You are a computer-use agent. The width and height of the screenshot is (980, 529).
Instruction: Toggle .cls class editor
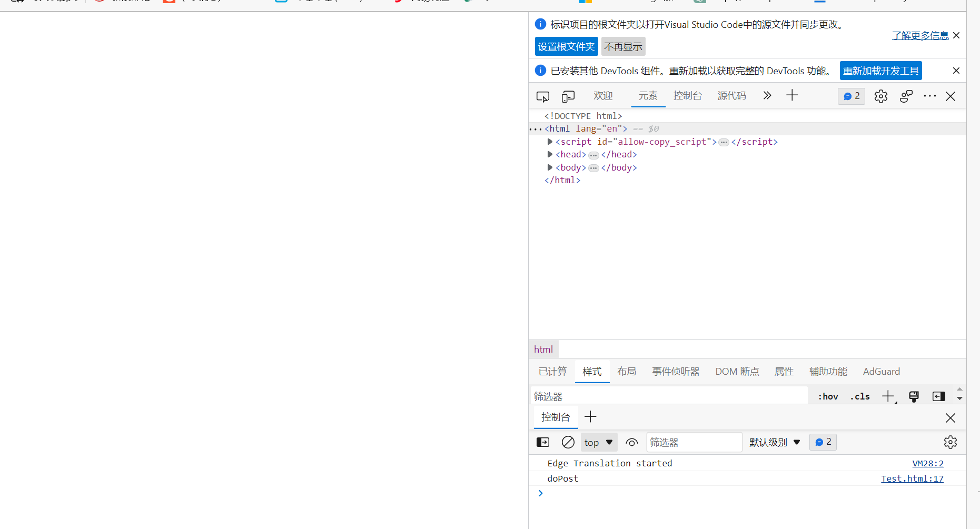click(860, 396)
